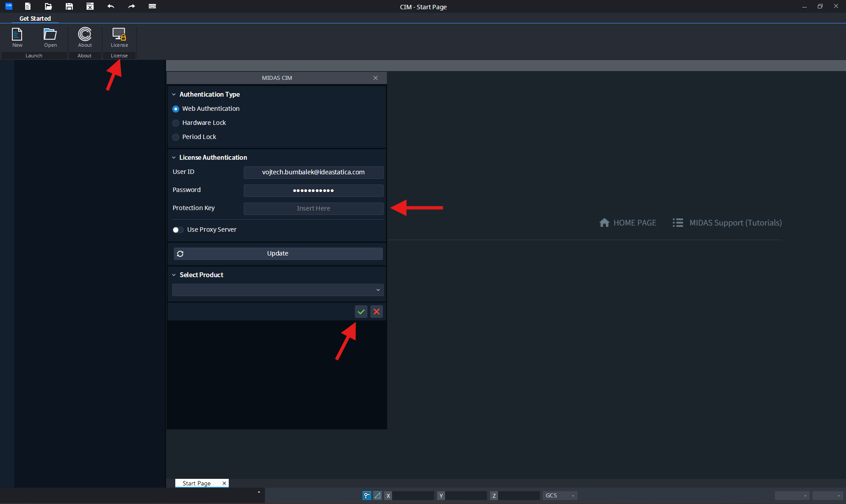Screen dimensions: 846x504
Task: Click the redo arrow in title bar
Action: [x=132, y=6]
